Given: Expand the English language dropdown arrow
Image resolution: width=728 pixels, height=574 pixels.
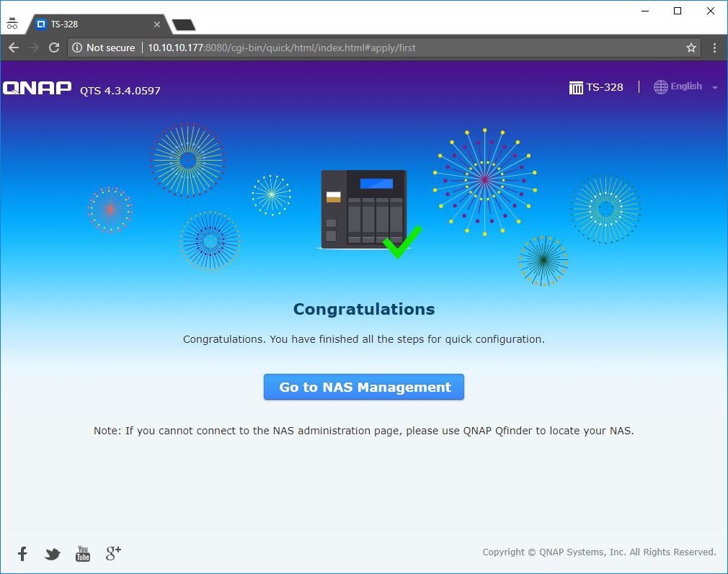Looking at the screenshot, I should point(714,87).
